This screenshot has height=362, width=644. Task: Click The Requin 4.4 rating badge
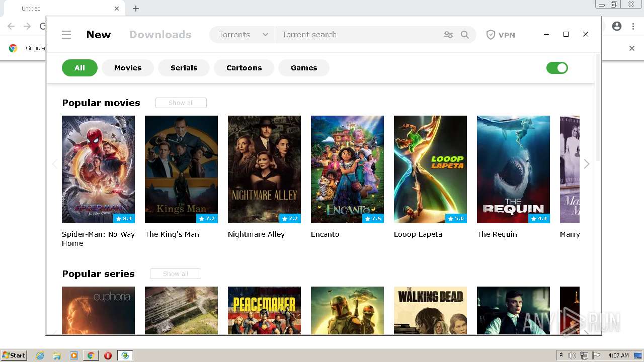(x=539, y=219)
